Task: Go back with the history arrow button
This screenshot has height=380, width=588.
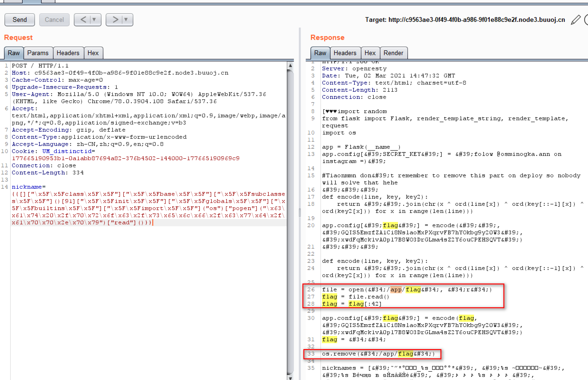Action: point(83,19)
